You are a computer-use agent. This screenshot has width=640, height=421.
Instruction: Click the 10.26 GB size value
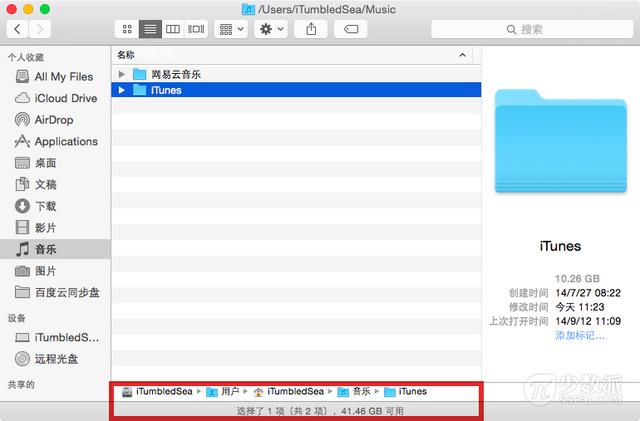(577, 279)
